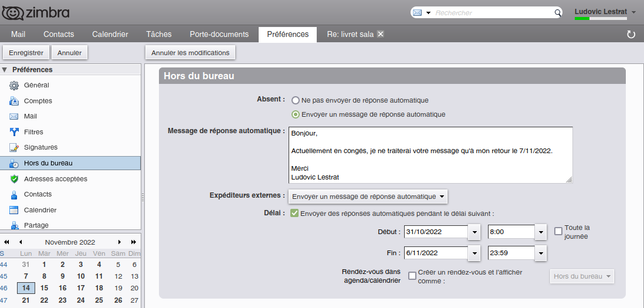
Task: Select 'Ne pas envoyer de réponse automatique'
Action: pos(296,100)
